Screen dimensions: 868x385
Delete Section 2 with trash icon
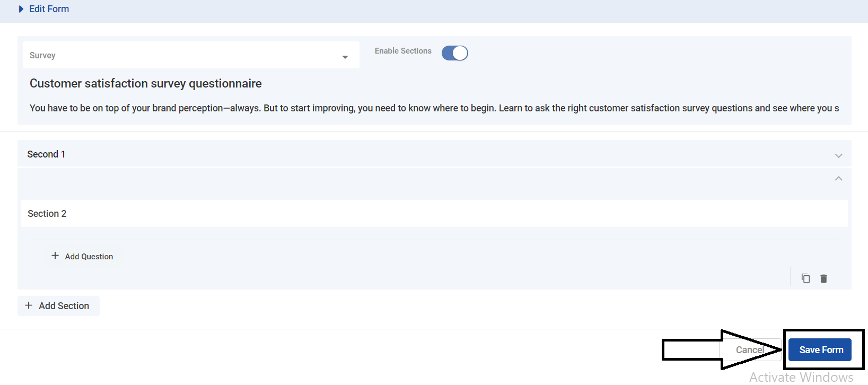point(823,278)
